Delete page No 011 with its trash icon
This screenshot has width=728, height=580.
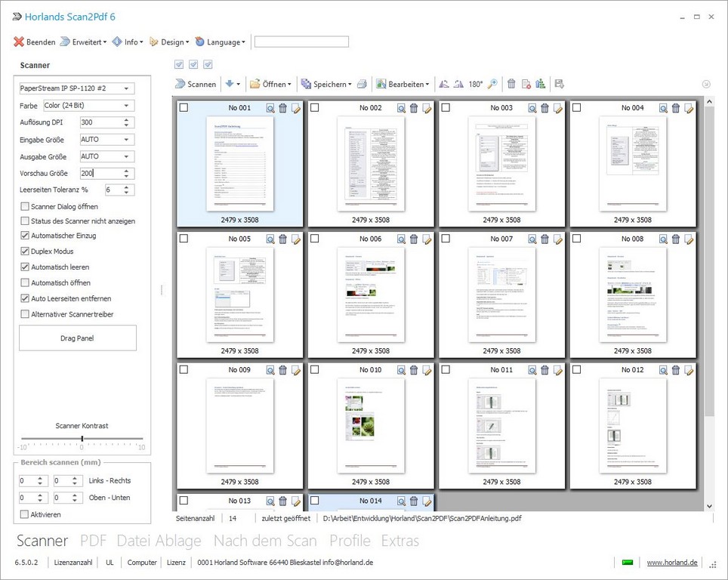(x=545, y=370)
